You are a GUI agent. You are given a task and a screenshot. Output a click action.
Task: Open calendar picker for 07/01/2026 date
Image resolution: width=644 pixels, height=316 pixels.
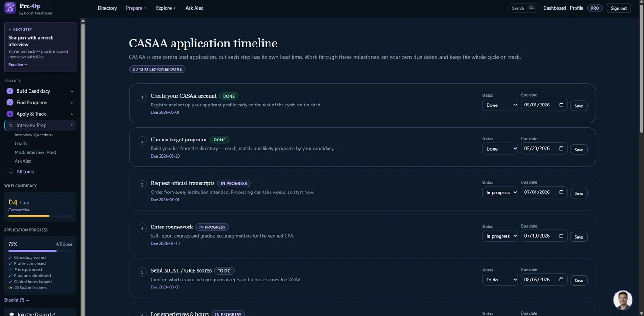point(561,193)
